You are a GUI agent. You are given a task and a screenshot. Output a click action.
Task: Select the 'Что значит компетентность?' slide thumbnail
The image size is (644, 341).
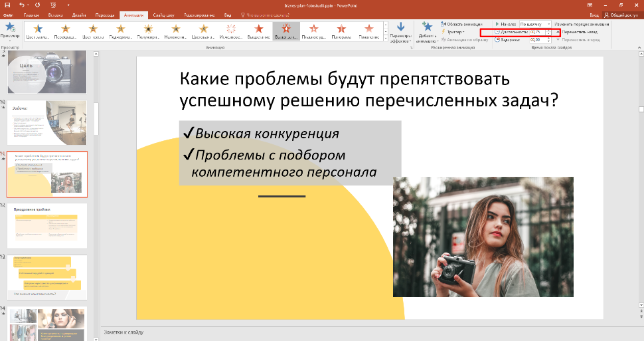click(47, 278)
